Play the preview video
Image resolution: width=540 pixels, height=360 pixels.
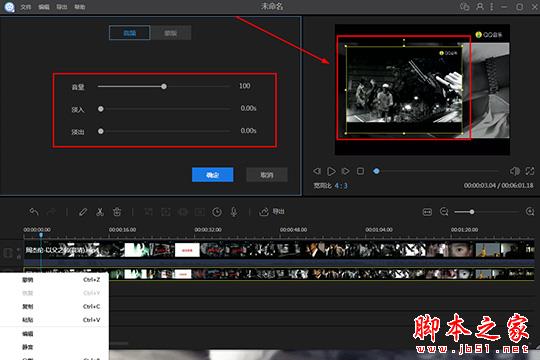[x=331, y=171]
